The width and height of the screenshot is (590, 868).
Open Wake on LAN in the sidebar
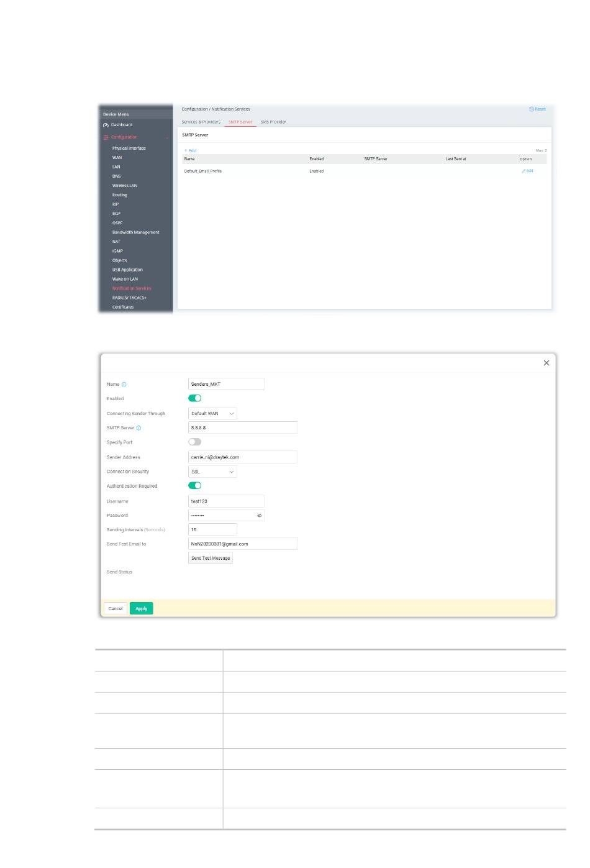click(x=125, y=279)
